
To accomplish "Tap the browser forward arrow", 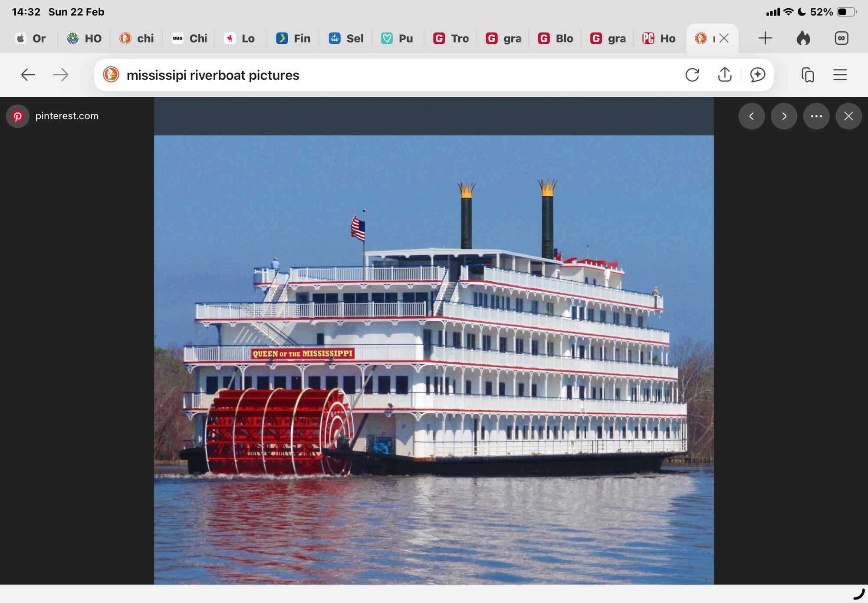I will point(61,75).
